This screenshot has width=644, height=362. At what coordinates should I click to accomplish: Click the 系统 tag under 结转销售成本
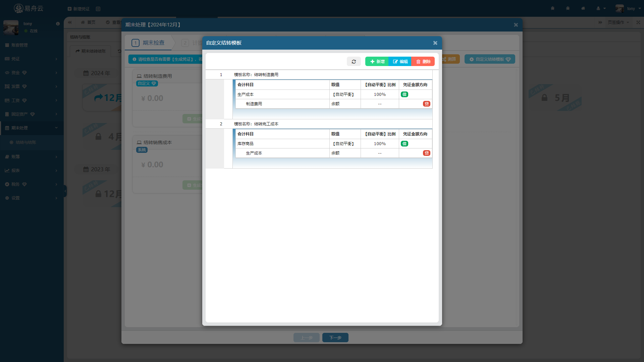pyautogui.click(x=142, y=150)
